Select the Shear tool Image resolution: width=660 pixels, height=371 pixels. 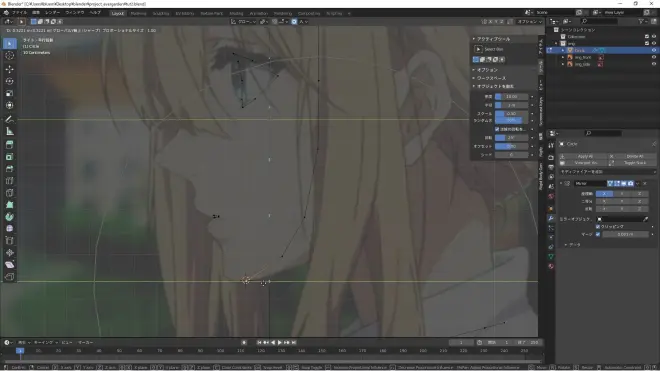(x=10, y=265)
